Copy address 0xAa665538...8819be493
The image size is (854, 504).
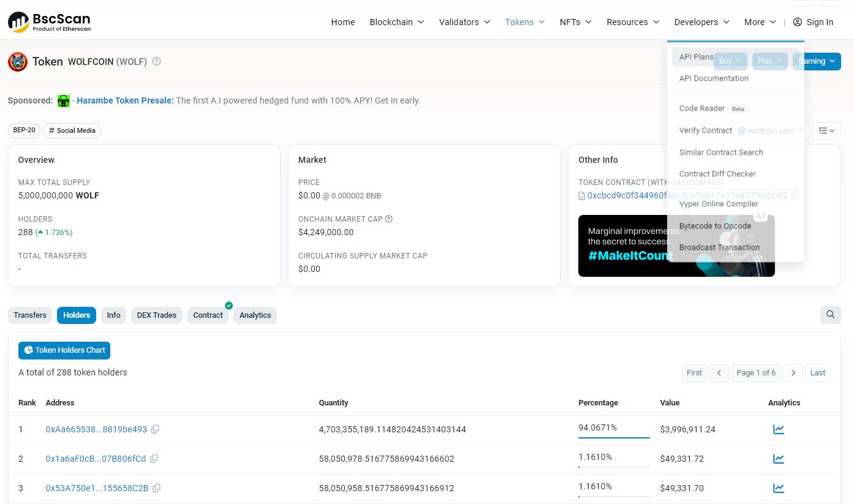coord(155,429)
